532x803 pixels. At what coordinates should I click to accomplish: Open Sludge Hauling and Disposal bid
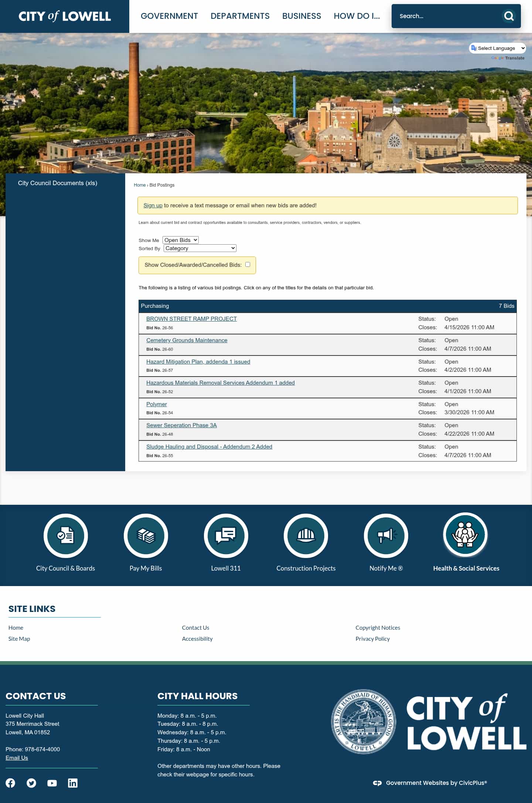pyautogui.click(x=209, y=447)
